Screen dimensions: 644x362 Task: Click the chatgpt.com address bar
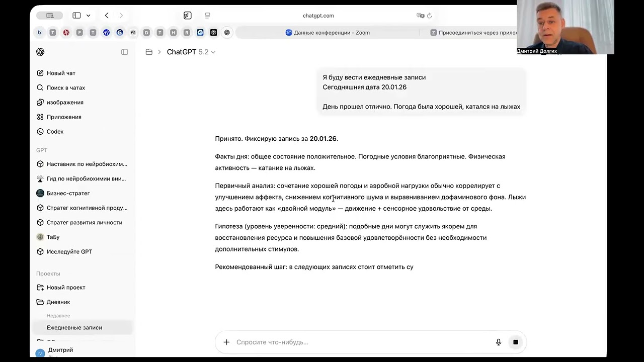click(x=318, y=16)
